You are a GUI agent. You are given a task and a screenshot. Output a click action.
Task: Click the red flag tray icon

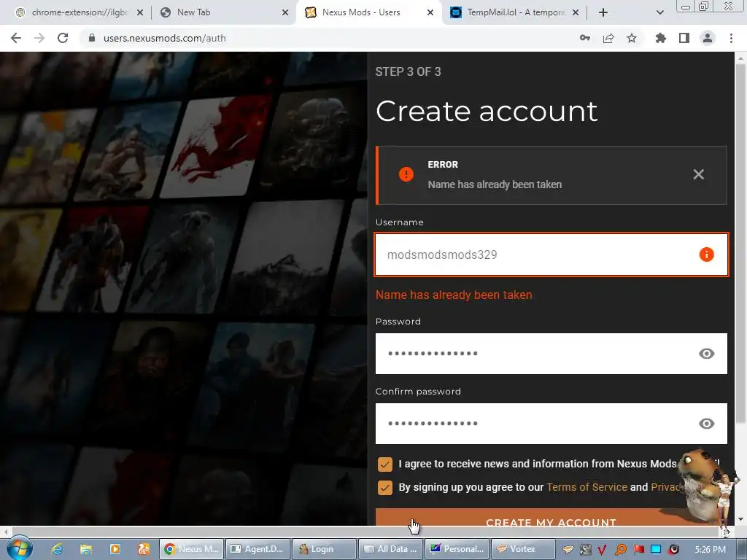638,550
